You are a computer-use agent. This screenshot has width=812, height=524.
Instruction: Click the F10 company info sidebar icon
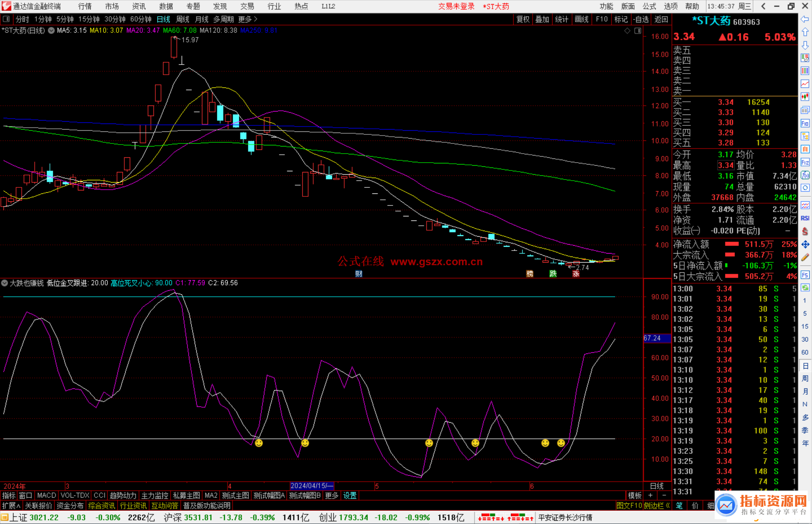point(805,123)
